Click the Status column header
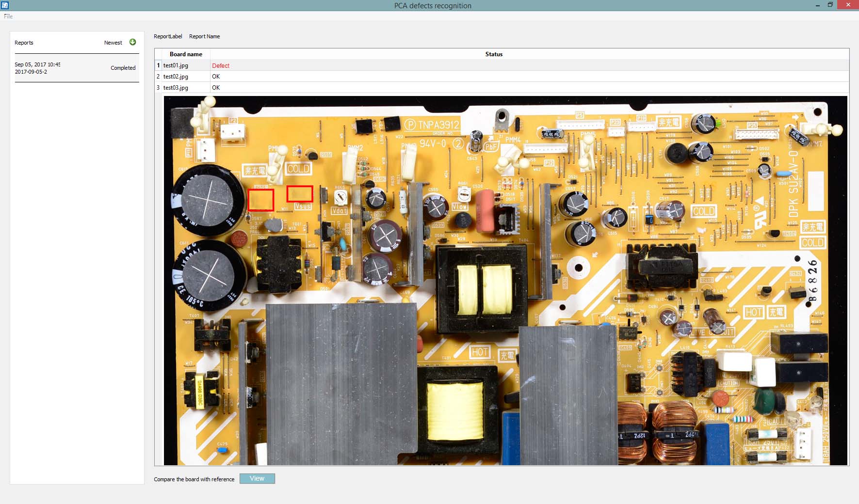859x504 pixels. tap(494, 54)
